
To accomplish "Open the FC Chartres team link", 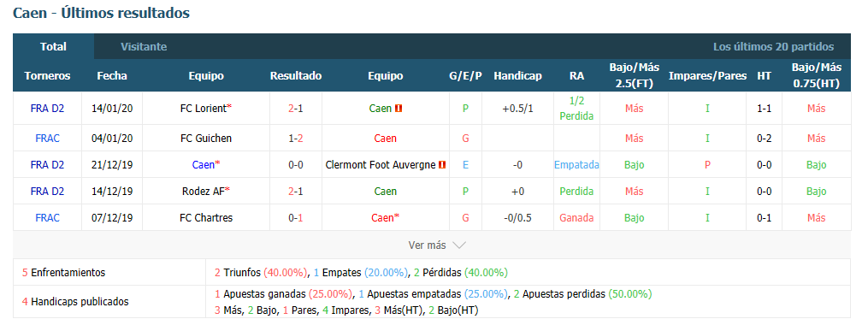I will tap(206, 218).
